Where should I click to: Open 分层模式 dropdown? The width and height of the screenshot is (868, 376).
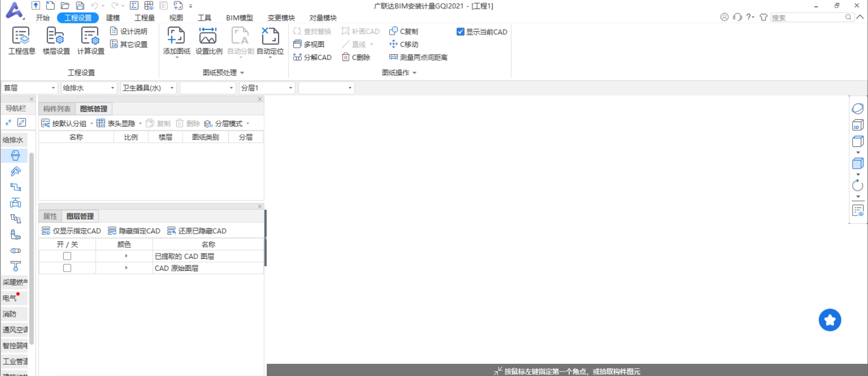click(248, 123)
